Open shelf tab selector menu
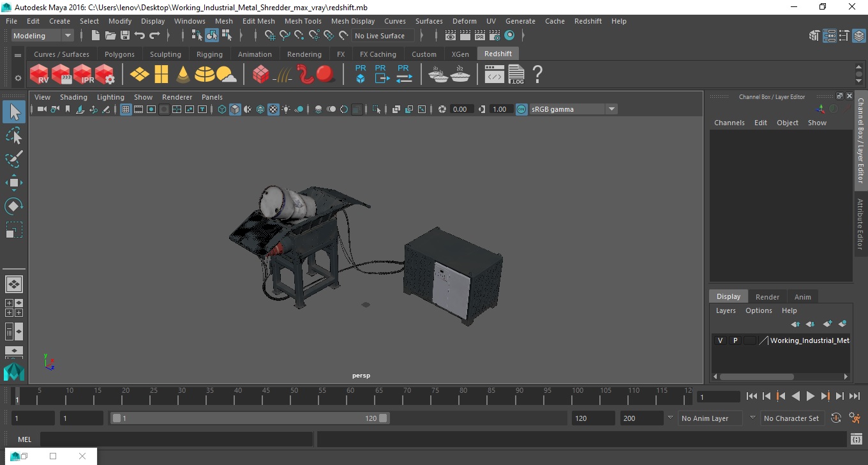The height and width of the screenshot is (465, 868). [18, 55]
